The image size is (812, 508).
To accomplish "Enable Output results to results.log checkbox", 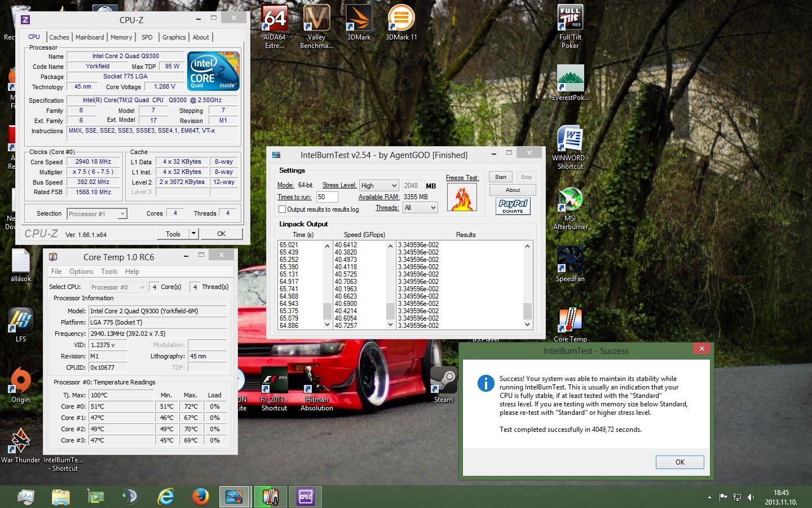I will (x=282, y=209).
